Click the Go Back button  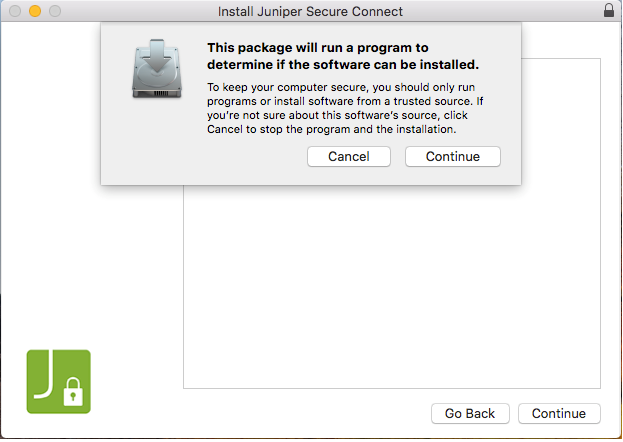pyautogui.click(x=470, y=413)
